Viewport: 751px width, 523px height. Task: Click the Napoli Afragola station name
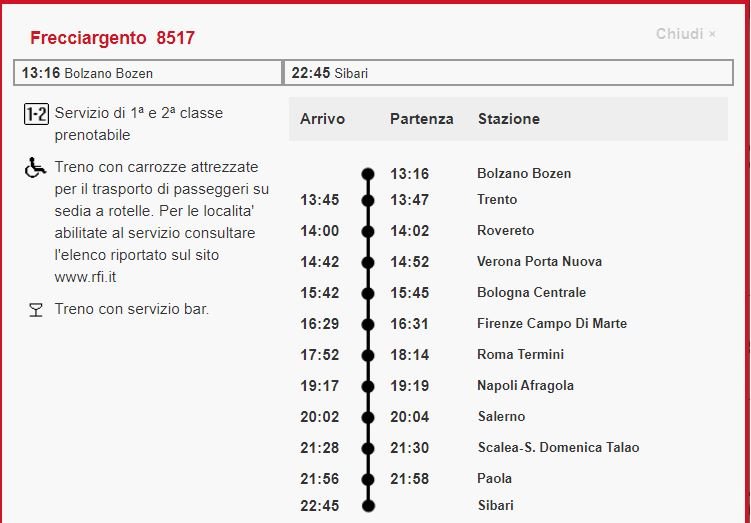(525, 386)
